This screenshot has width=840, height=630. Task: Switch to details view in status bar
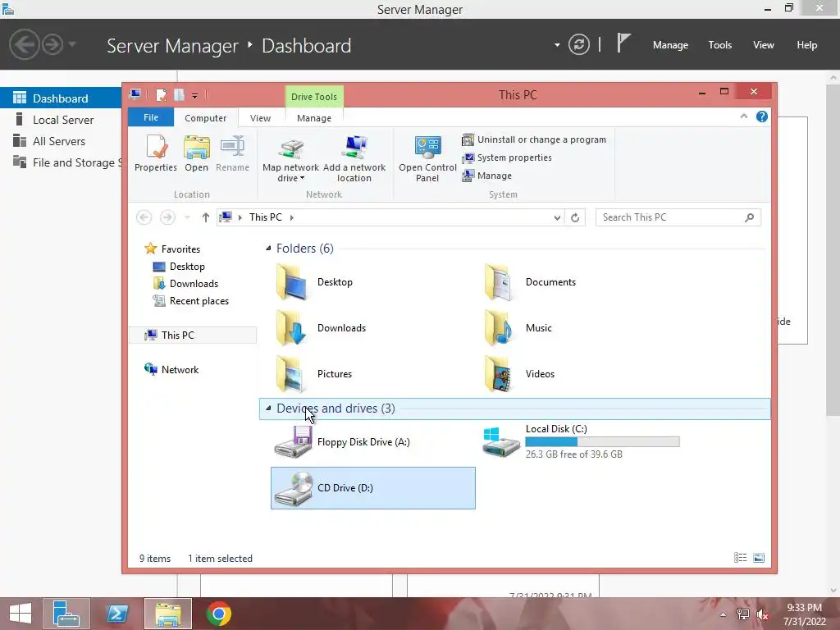tap(741, 558)
